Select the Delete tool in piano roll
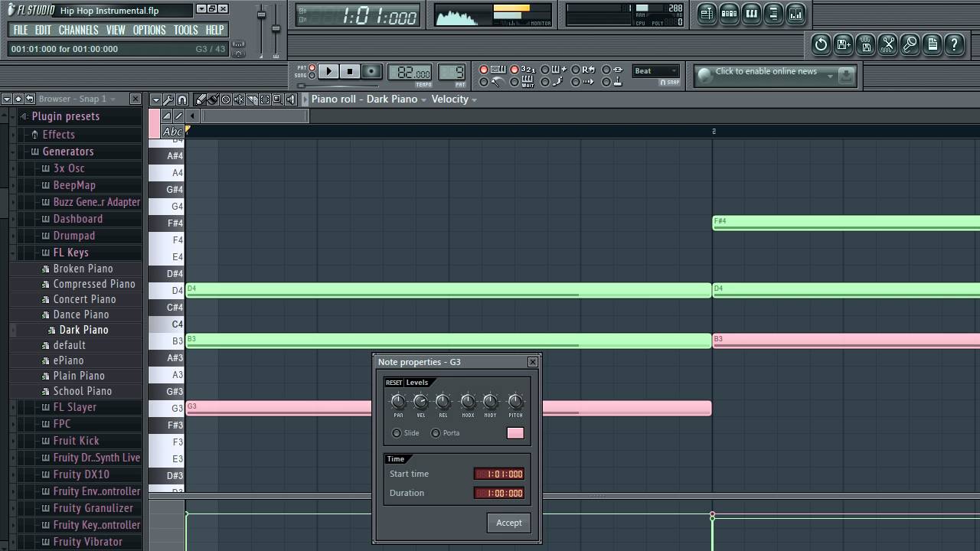 click(226, 99)
